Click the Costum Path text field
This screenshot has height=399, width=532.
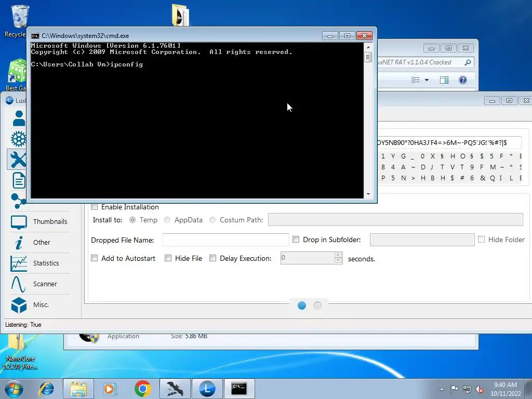pos(395,220)
